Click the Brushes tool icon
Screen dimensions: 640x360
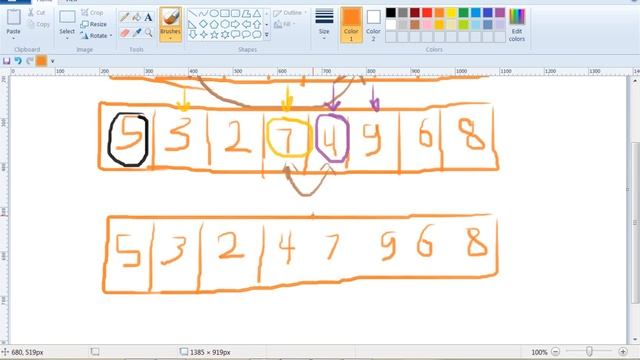tap(170, 18)
